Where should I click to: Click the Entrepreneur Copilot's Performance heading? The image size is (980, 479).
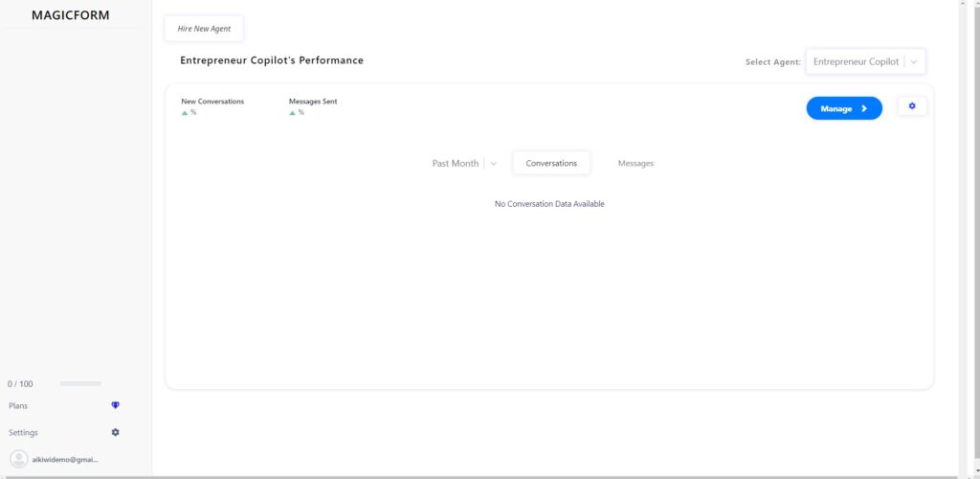coord(272,60)
